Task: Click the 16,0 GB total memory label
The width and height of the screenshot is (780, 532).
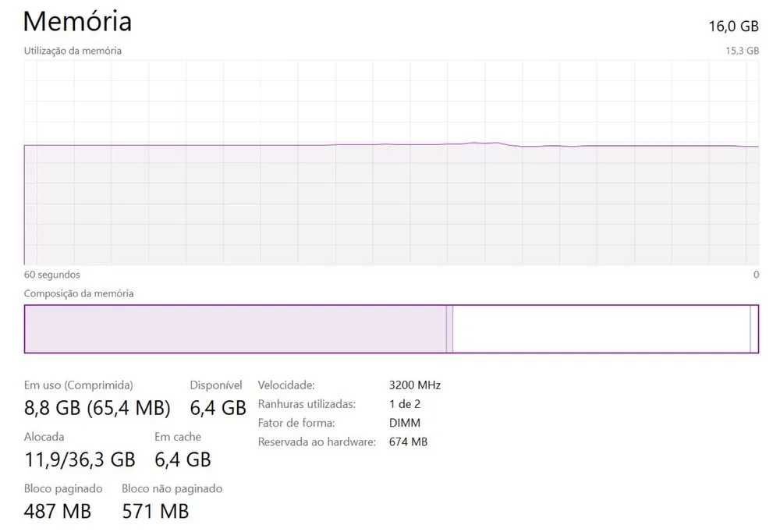Action: tap(732, 26)
